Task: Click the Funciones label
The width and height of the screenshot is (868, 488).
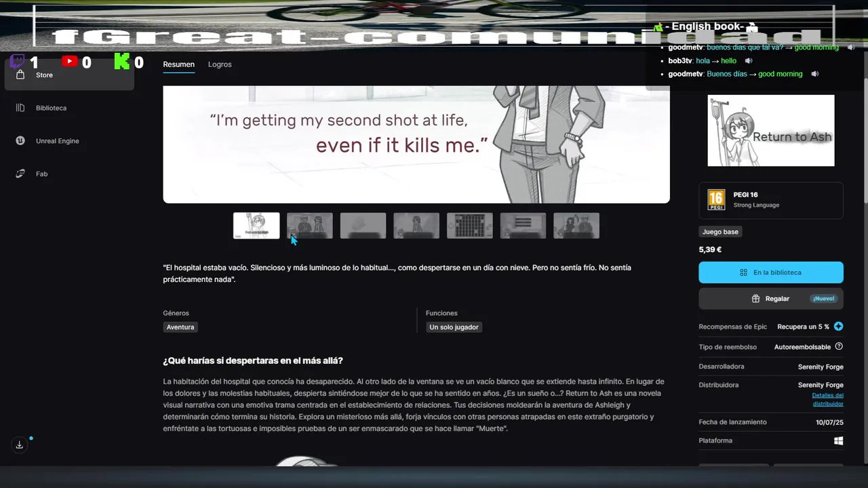Action: 441,313
